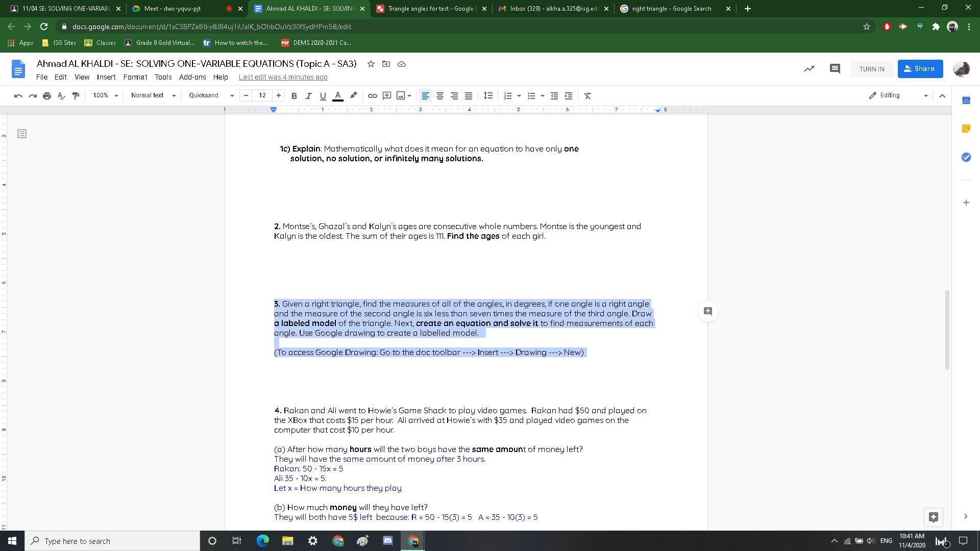Open the Quicksand font dropdown
The width and height of the screenshot is (980, 551).
click(x=211, y=96)
